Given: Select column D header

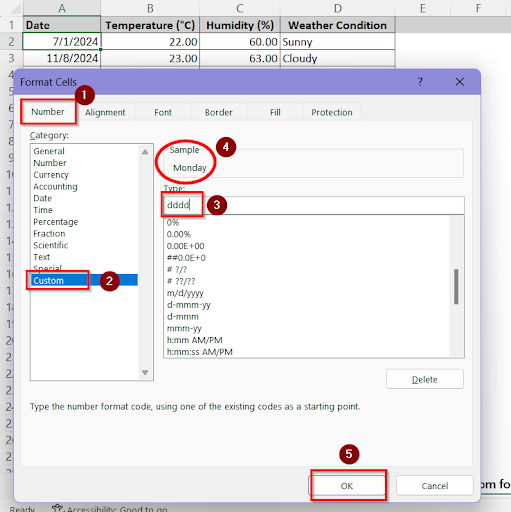Looking at the screenshot, I should (338, 8).
